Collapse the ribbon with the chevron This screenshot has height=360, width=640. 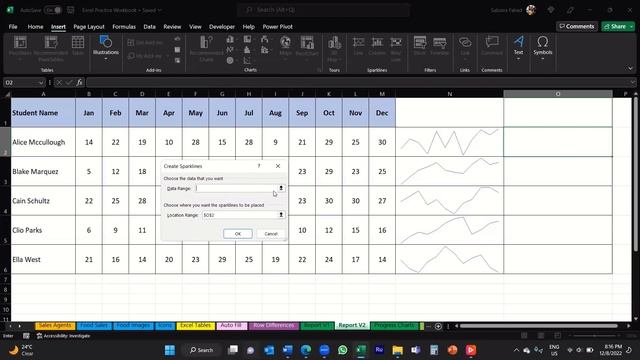(630, 69)
